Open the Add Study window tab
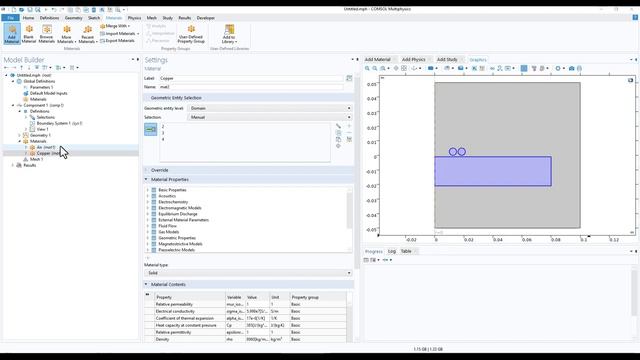The image size is (640, 360). coord(447,60)
